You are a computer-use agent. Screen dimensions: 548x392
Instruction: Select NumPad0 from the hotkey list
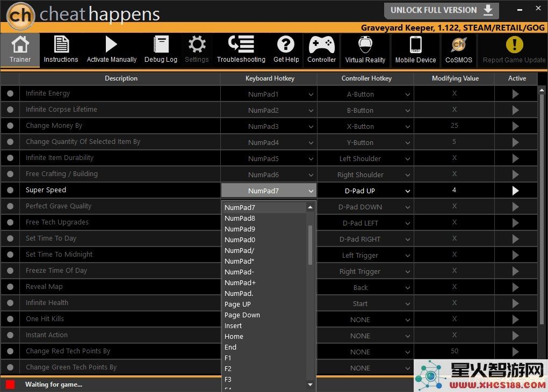(x=264, y=239)
